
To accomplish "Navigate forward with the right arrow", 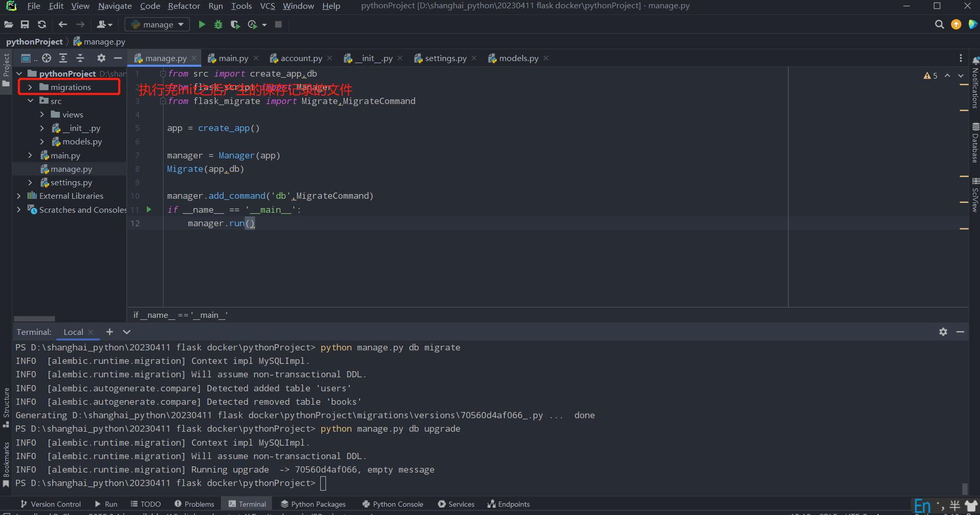I will tap(80, 24).
